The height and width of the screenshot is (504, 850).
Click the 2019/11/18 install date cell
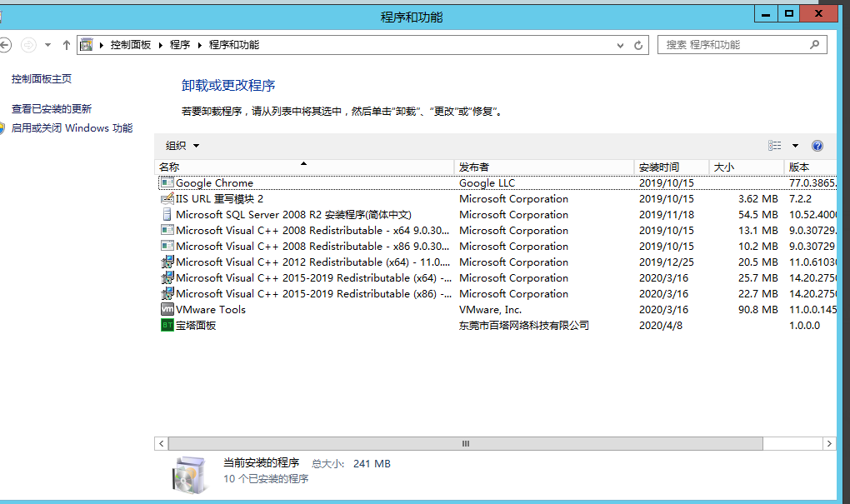[667, 215]
